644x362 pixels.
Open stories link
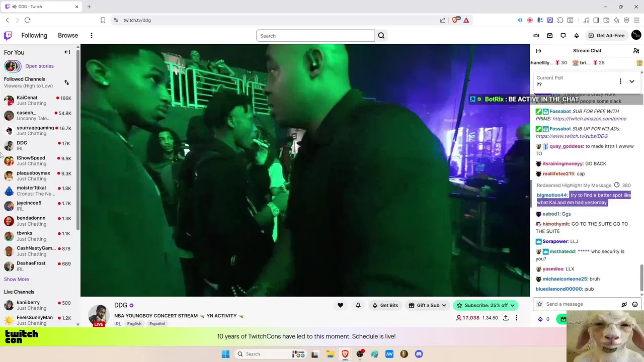click(39, 66)
